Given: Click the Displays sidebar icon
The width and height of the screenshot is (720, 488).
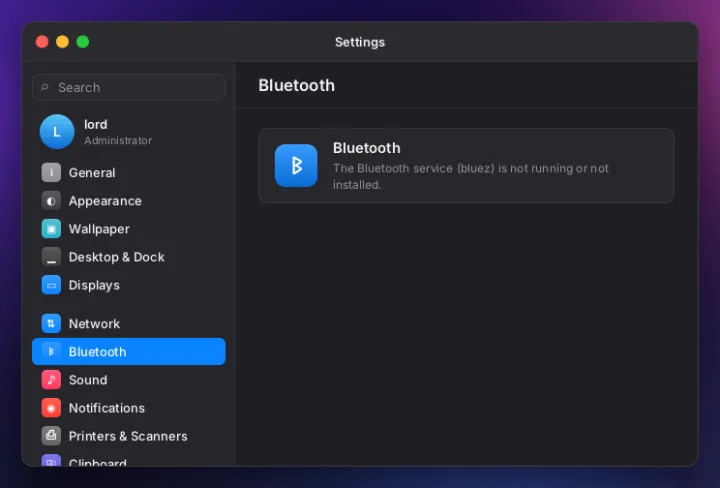Looking at the screenshot, I should pyautogui.click(x=51, y=285).
